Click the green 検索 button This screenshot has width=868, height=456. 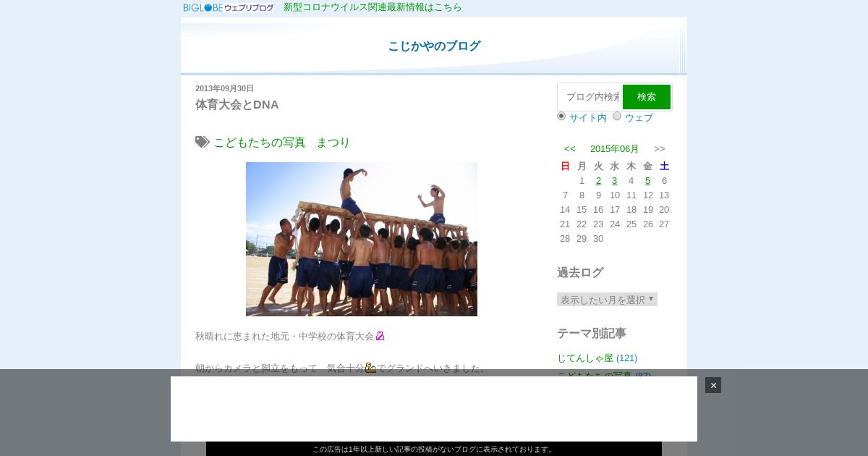point(647,97)
